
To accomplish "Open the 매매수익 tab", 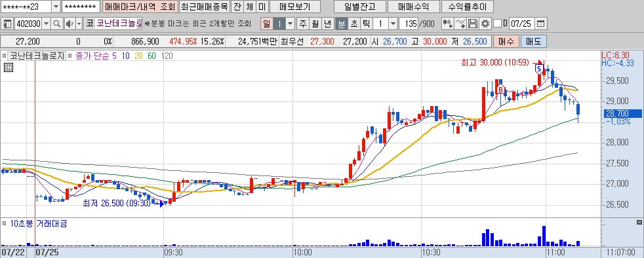I will click(413, 7).
